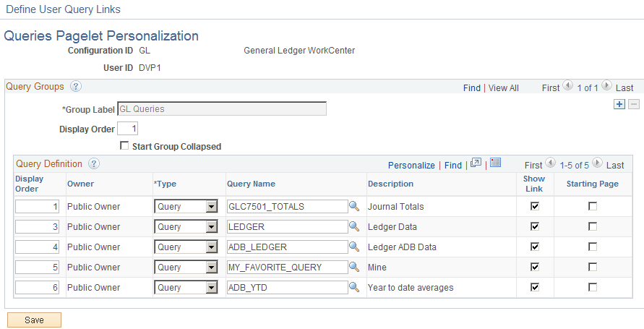The width and height of the screenshot is (644, 329).
Task: Click the GLC7501_TOTALS query name field
Action: (288, 206)
